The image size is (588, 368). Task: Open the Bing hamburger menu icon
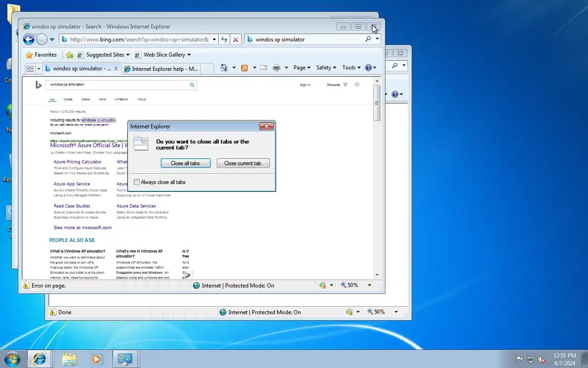click(x=357, y=85)
